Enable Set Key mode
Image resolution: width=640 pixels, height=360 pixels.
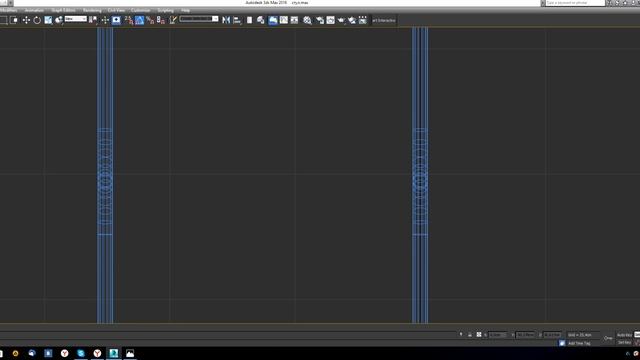[624, 342]
